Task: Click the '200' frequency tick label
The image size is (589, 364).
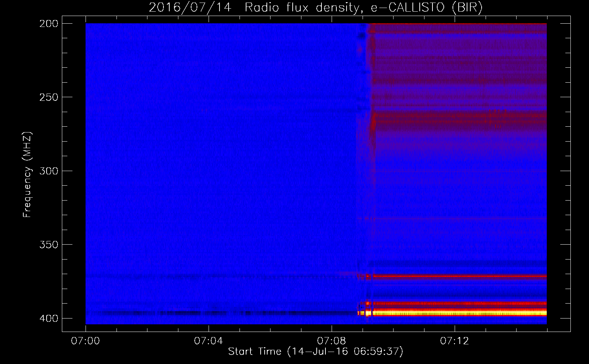Action: click(48, 24)
